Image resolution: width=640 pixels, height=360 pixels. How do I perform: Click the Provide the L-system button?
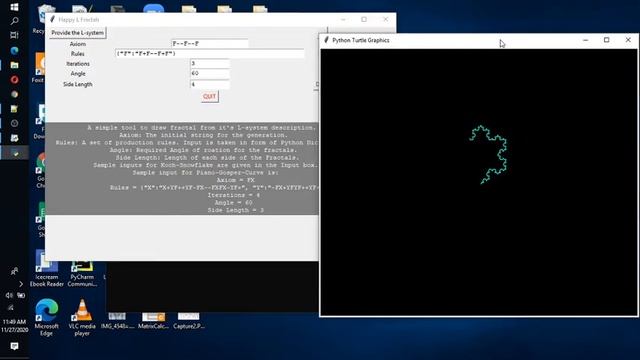point(78,33)
